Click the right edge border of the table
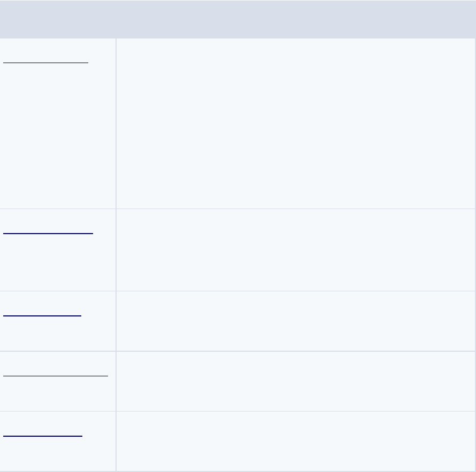The image size is (476, 472). (475, 254)
